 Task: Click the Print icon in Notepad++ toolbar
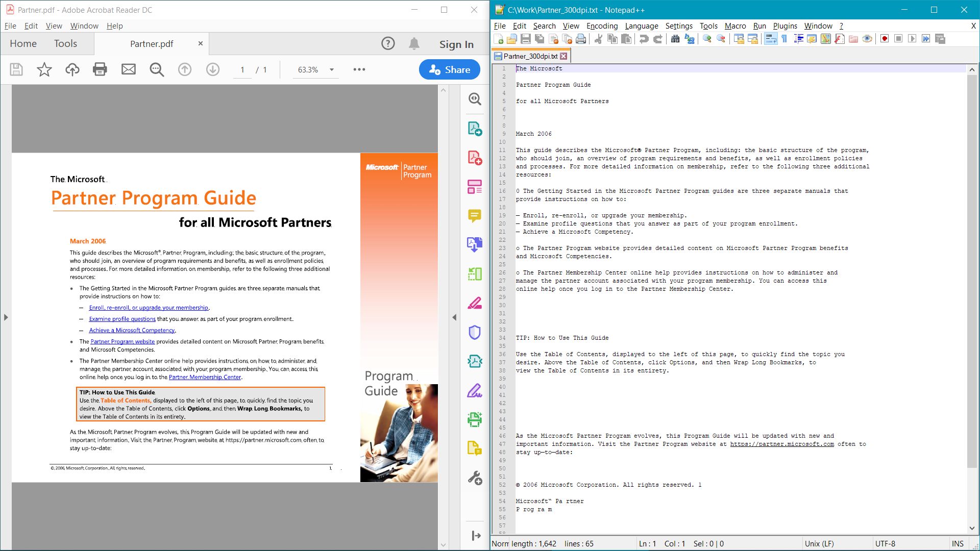(581, 39)
